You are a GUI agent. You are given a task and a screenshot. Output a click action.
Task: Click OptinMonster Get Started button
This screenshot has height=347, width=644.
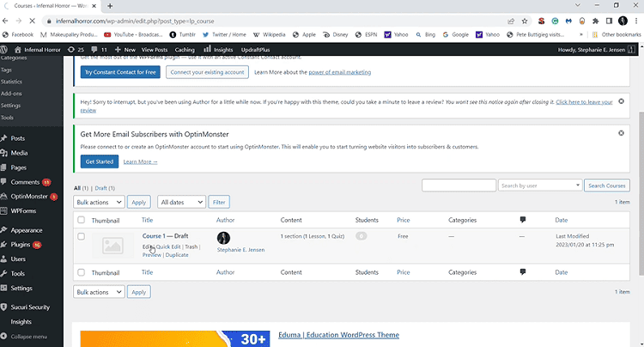click(x=100, y=161)
